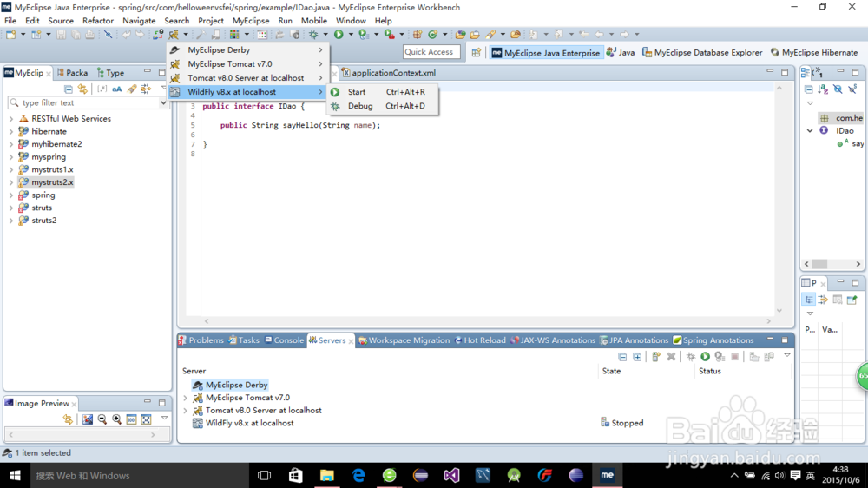Expand the struts2 project node
Image resolution: width=868 pixels, height=488 pixels.
(11, 221)
